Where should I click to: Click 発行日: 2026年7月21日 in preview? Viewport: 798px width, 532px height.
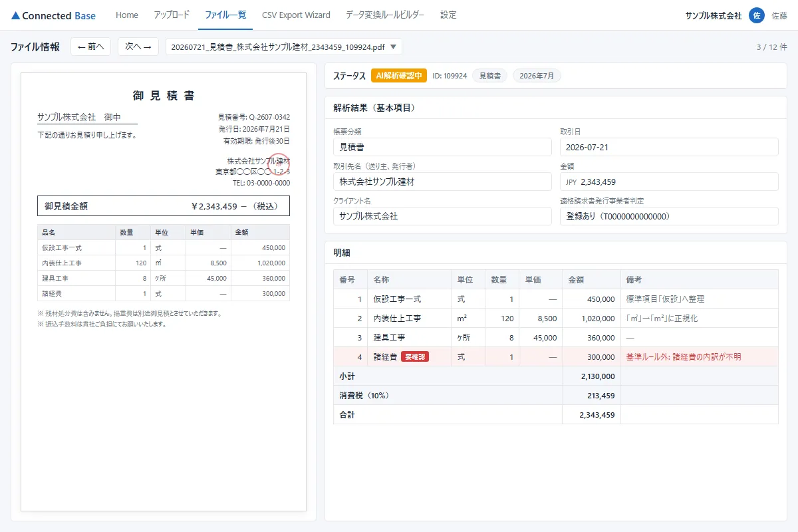[x=253, y=129]
